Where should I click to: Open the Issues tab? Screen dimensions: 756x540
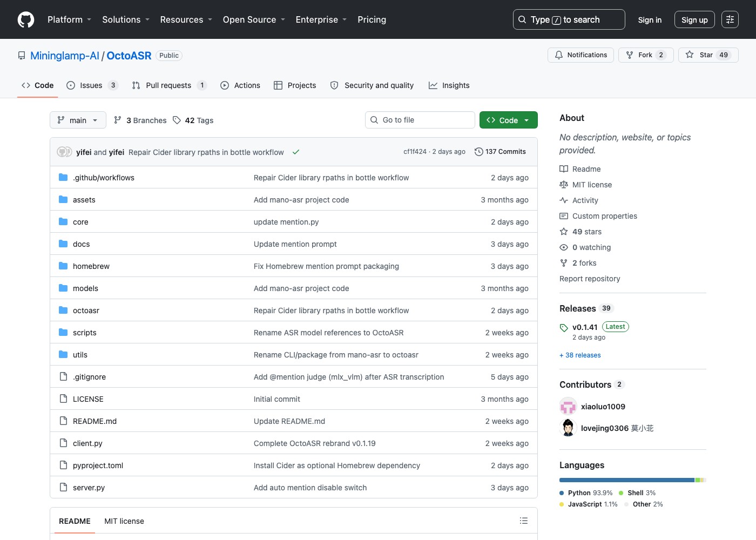tap(92, 85)
